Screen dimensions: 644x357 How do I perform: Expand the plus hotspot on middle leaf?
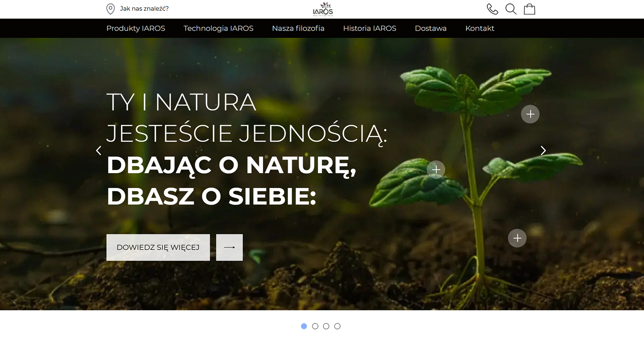pyautogui.click(x=436, y=169)
